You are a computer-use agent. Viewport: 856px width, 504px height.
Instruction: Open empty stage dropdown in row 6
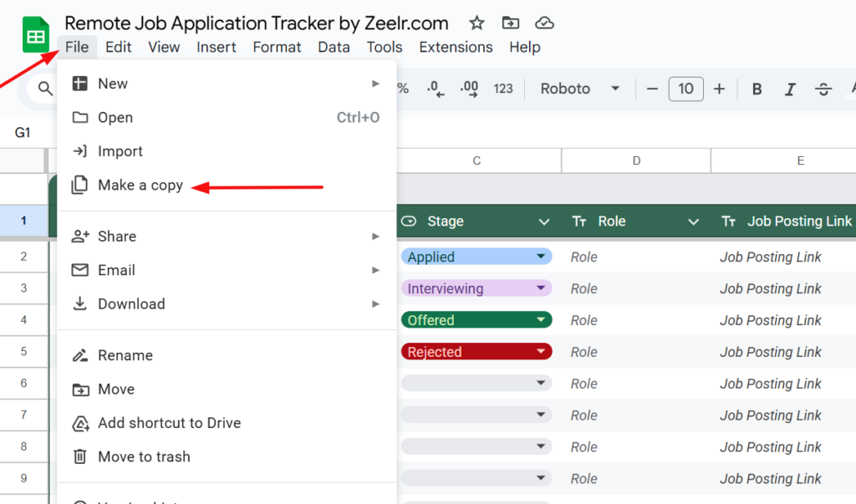(476, 384)
